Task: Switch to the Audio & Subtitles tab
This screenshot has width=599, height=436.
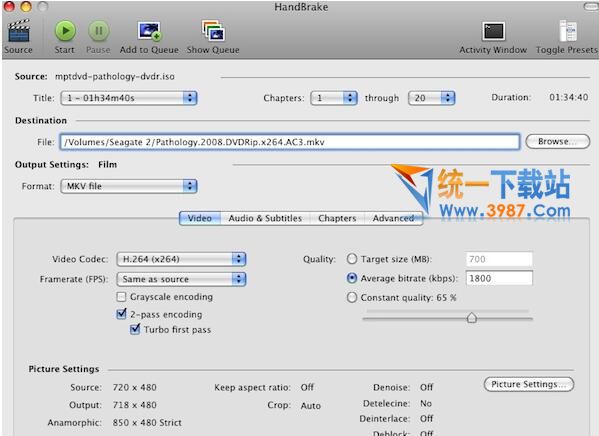Action: pos(265,218)
